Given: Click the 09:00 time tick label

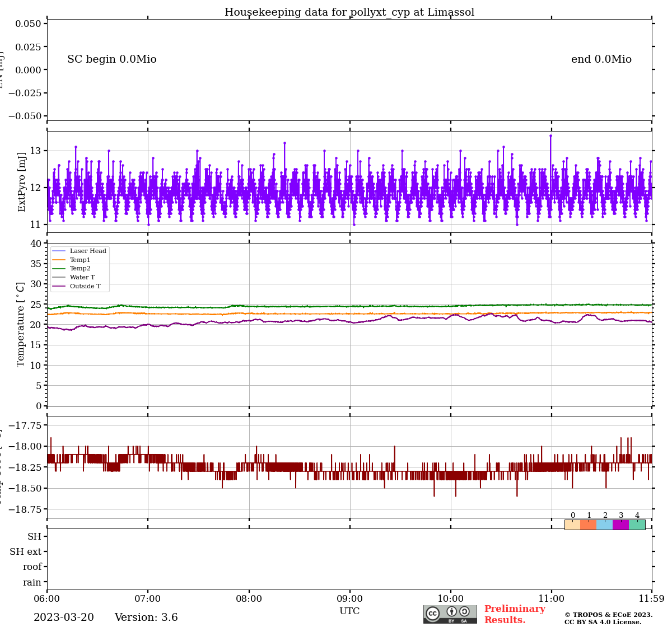Looking at the screenshot, I should [x=350, y=598].
